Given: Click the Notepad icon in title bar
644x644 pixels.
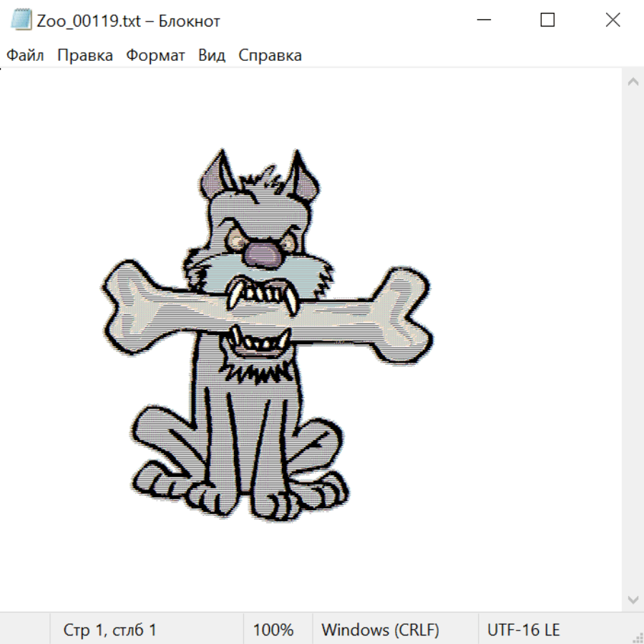Looking at the screenshot, I should pyautogui.click(x=21, y=21).
